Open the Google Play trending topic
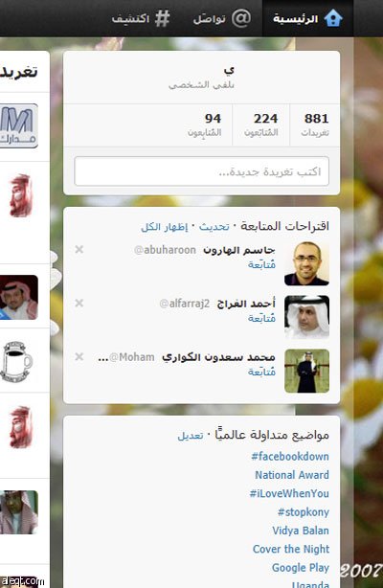Screen dimensions: 383x588 click(x=301, y=568)
